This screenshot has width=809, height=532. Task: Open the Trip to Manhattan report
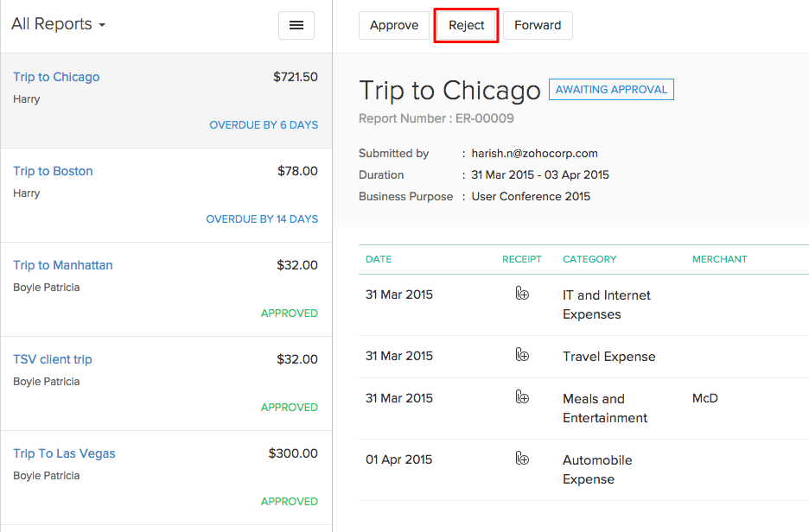point(62,265)
